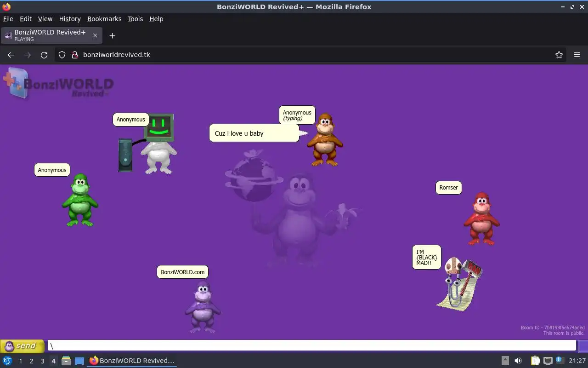
Task: Click the purple BonziWORLD.com gorilla
Action: click(x=203, y=307)
